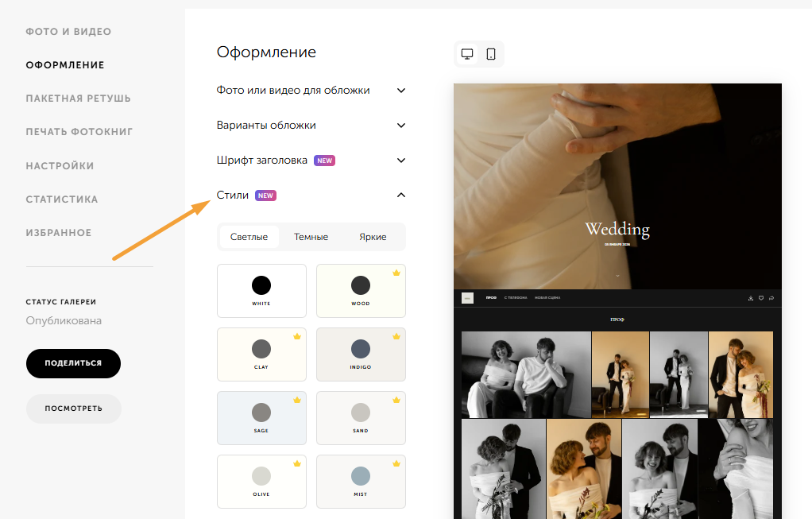Click the down chevron below the Wedding title
The width and height of the screenshot is (812, 519).
[617, 276]
